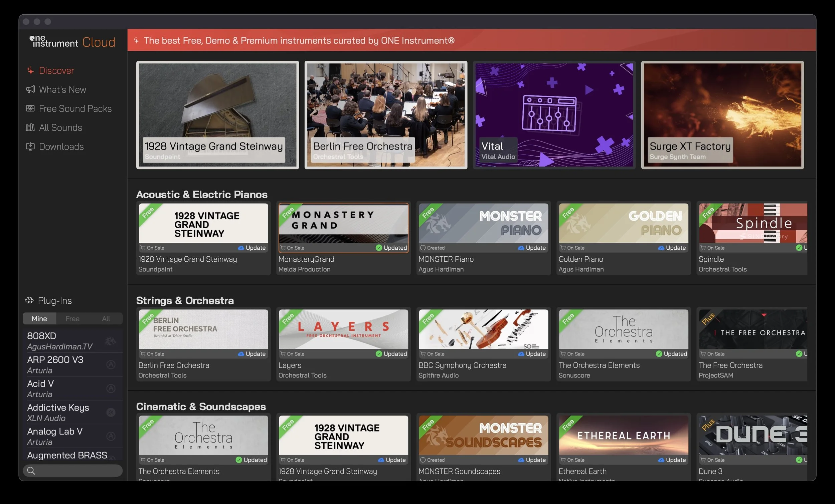Click the What's New megaphone icon
835x504 pixels.
click(x=30, y=89)
